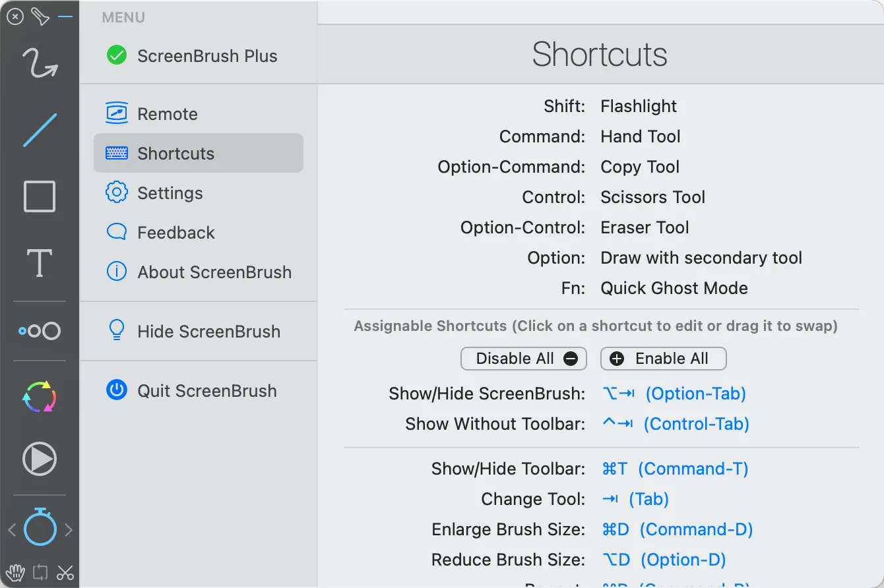Select the text tool
Image resolution: width=884 pixels, height=588 pixels.
click(x=40, y=262)
